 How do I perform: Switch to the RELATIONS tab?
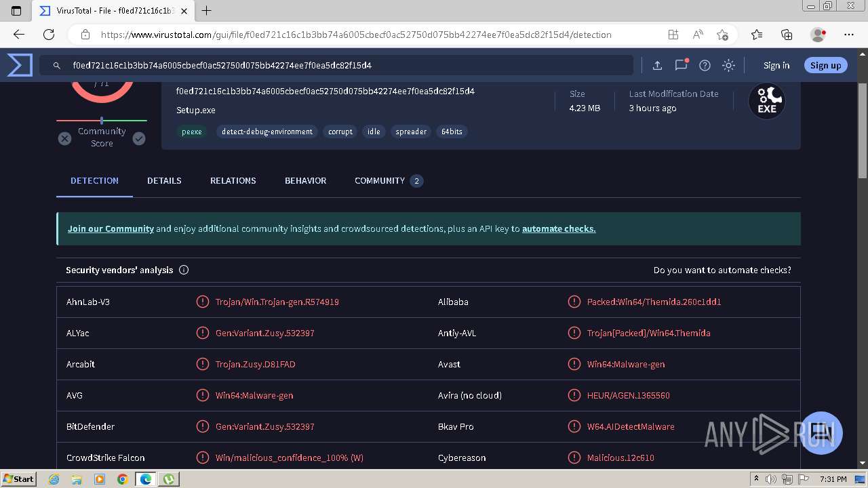[x=233, y=181]
